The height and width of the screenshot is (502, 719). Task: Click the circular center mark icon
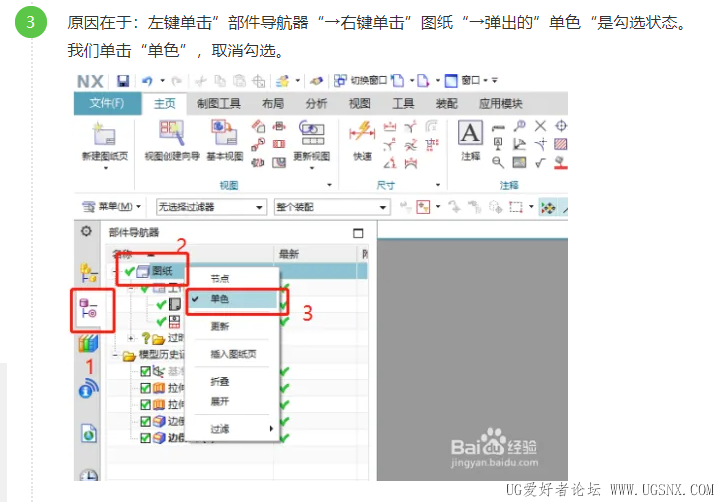click(x=561, y=126)
